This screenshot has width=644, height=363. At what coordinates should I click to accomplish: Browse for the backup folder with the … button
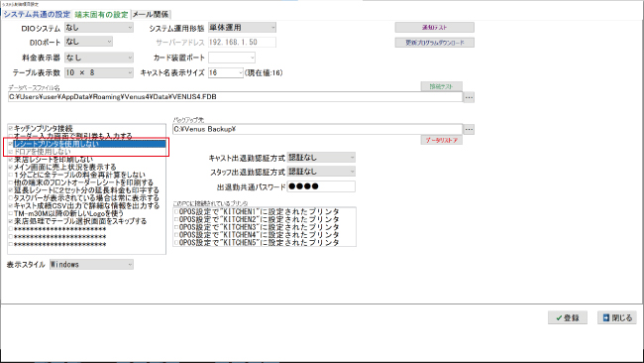(469, 130)
